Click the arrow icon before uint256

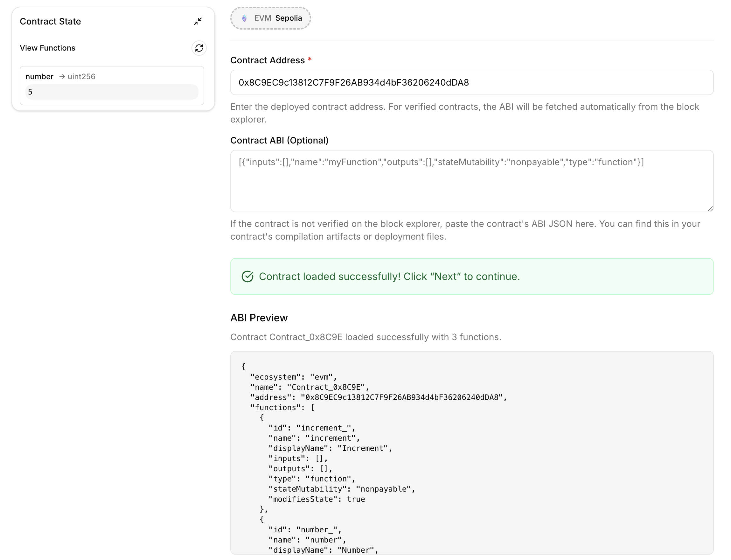[x=62, y=77]
